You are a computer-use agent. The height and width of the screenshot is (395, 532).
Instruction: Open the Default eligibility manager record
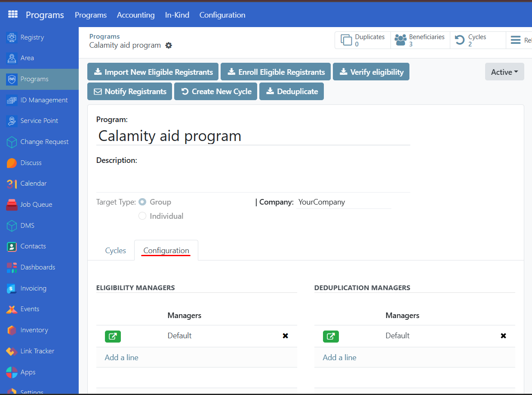[x=113, y=336]
